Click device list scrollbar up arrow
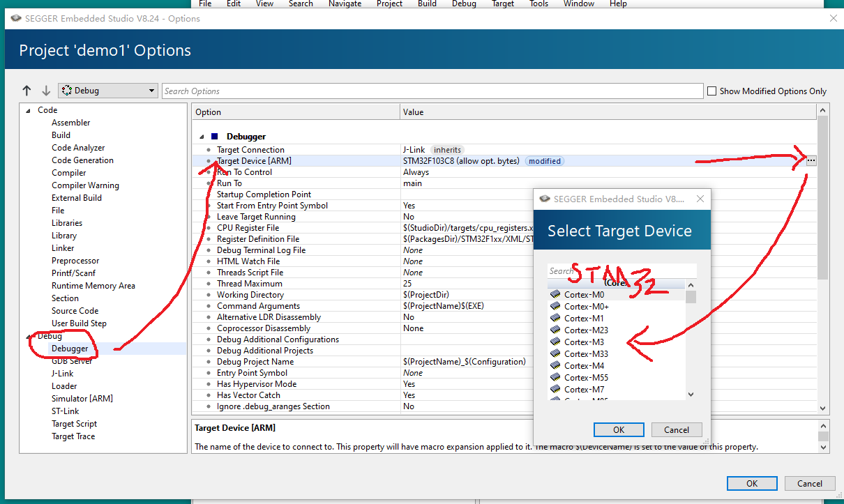Viewport: 844px width, 504px height. click(691, 284)
